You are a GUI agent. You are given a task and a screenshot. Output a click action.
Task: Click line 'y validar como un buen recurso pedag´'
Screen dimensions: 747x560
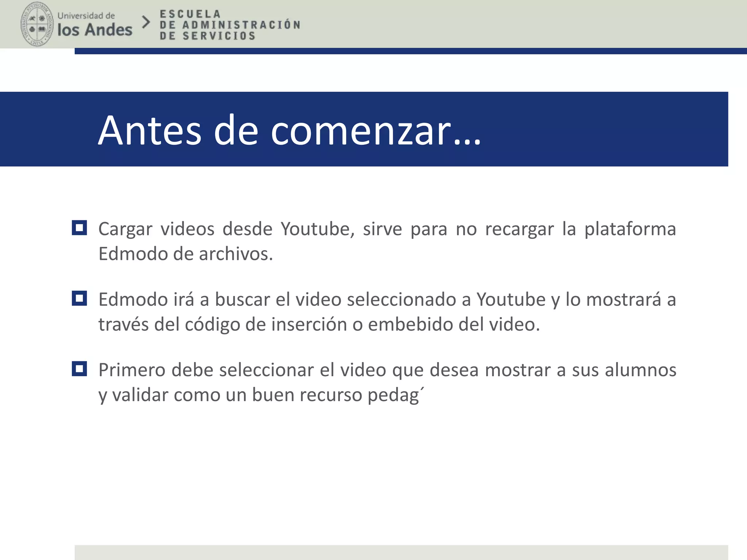coord(261,395)
